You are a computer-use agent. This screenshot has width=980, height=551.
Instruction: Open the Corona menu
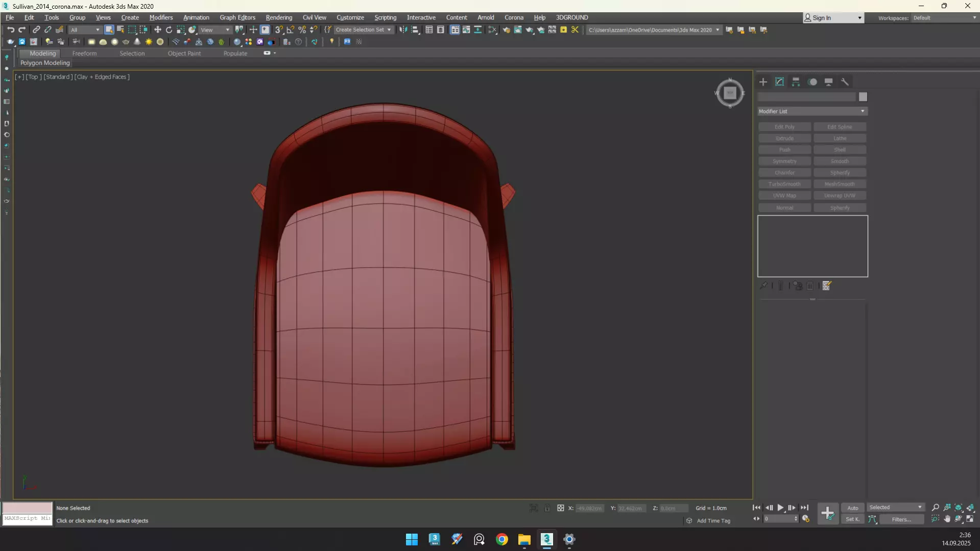point(514,17)
